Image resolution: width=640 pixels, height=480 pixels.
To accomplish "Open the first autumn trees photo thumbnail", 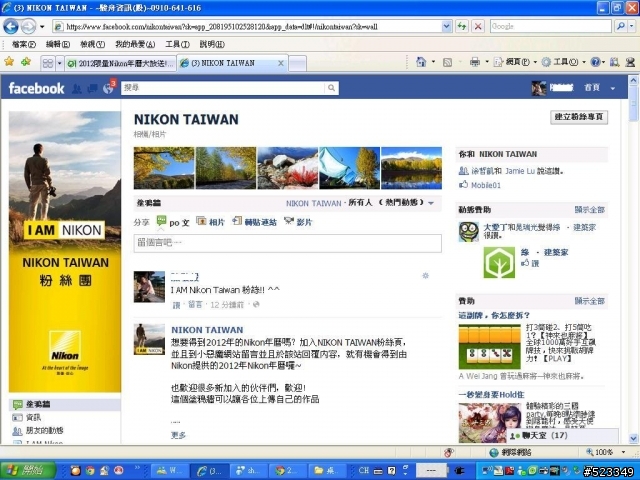I will tap(164, 168).
